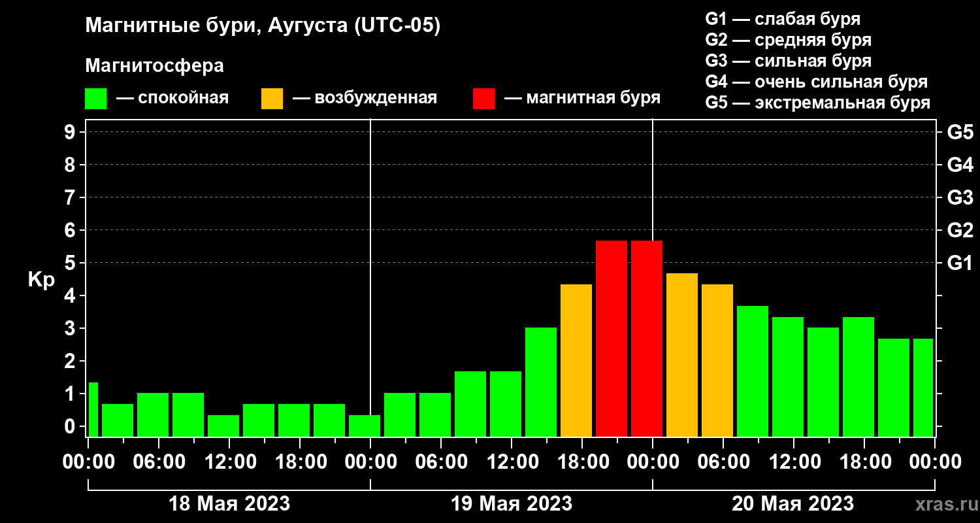Screen dimensions: 980x523
Task: Click the first red storm bar on 19 Мая
Action: click(x=612, y=339)
